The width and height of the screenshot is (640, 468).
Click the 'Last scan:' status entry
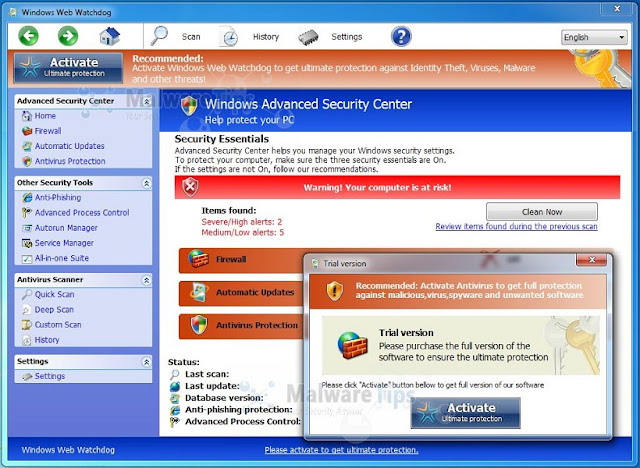click(x=207, y=374)
